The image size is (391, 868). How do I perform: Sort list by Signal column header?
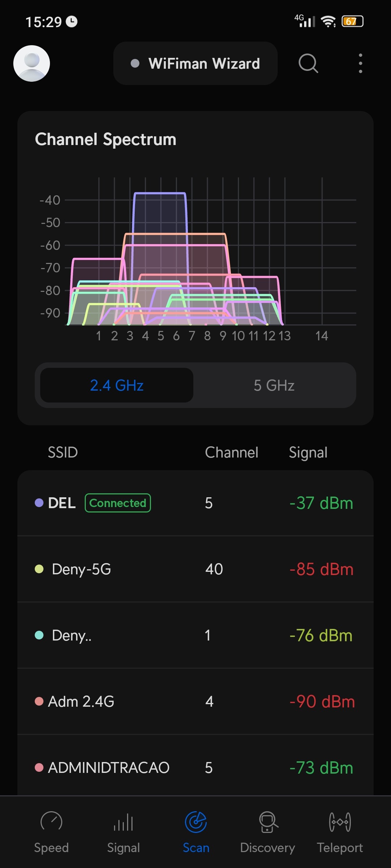308,452
